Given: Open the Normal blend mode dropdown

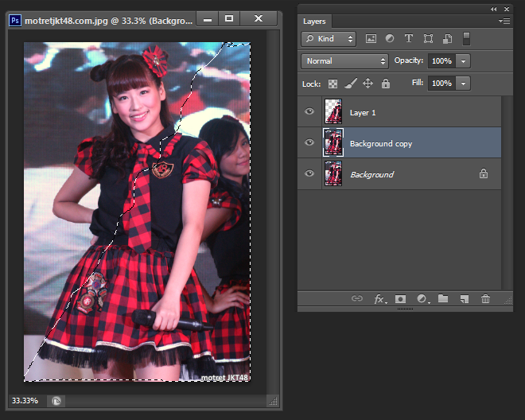Looking at the screenshot, I should pos(345,61).
